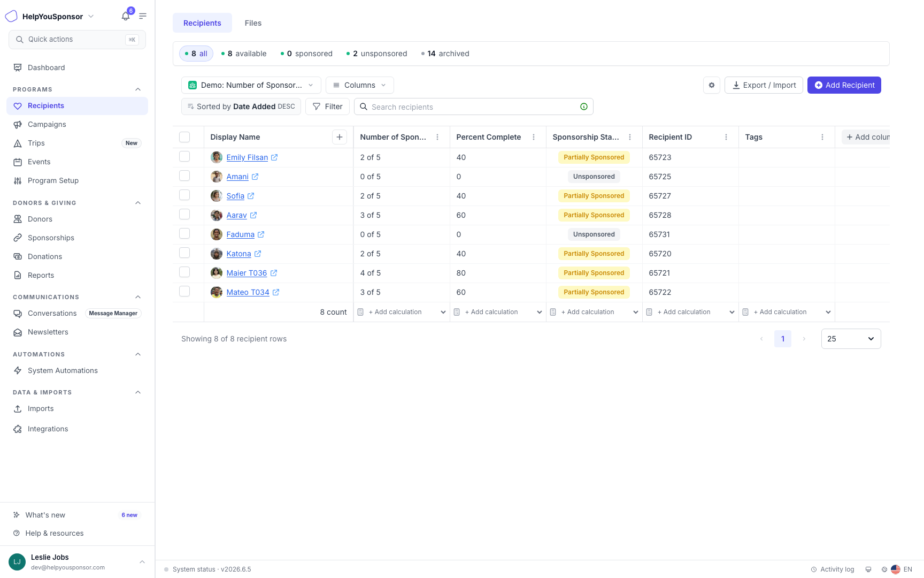
Task: Click the Filter button
Action: 327,107
